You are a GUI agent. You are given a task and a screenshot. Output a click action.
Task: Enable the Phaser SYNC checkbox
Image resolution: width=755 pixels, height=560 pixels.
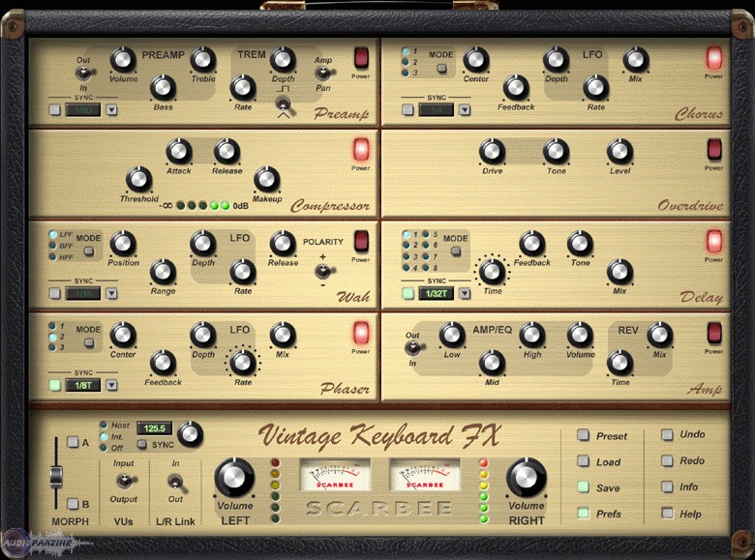[x=55, y=385]
